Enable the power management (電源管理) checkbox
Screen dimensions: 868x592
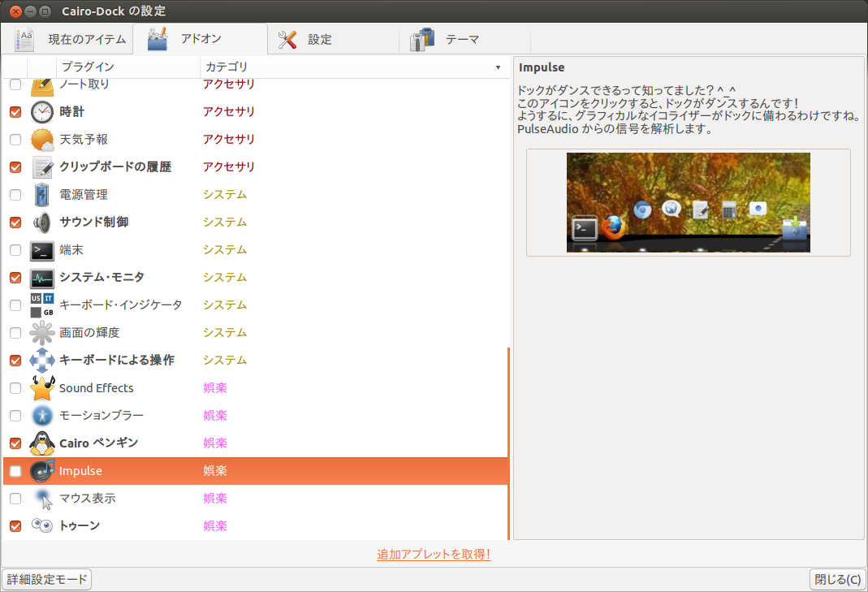[x=15, y=195]
